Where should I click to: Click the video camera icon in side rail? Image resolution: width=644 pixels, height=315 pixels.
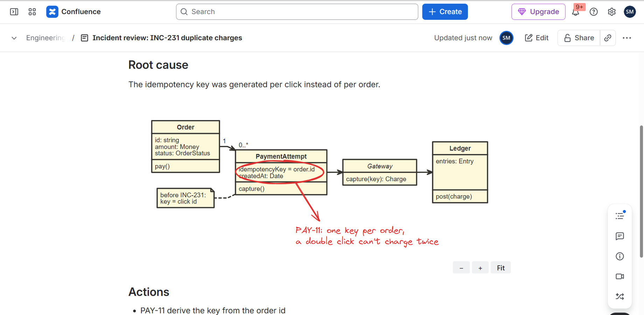620,276
